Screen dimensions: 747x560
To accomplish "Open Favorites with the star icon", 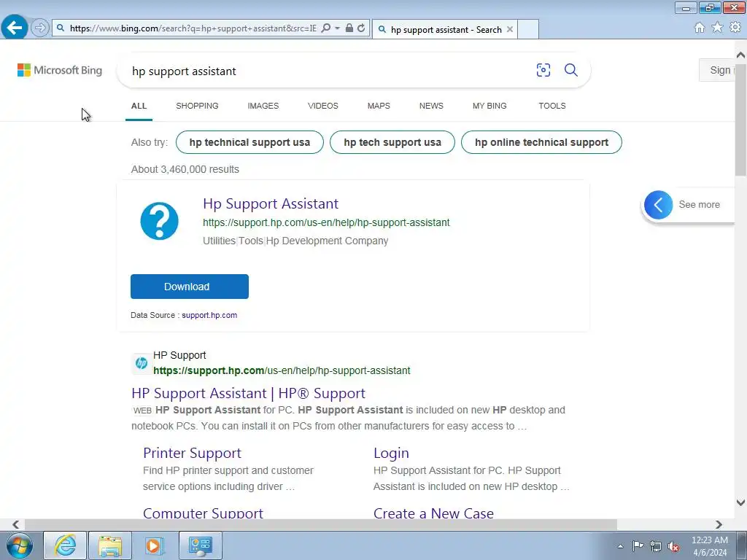I will pyautogui.click(x=717, y=28).
